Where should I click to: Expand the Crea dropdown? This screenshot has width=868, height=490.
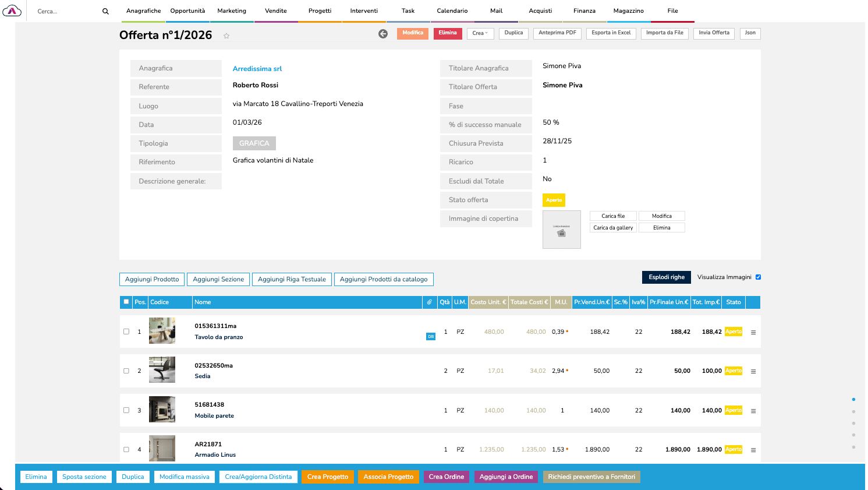coord(480,33)
